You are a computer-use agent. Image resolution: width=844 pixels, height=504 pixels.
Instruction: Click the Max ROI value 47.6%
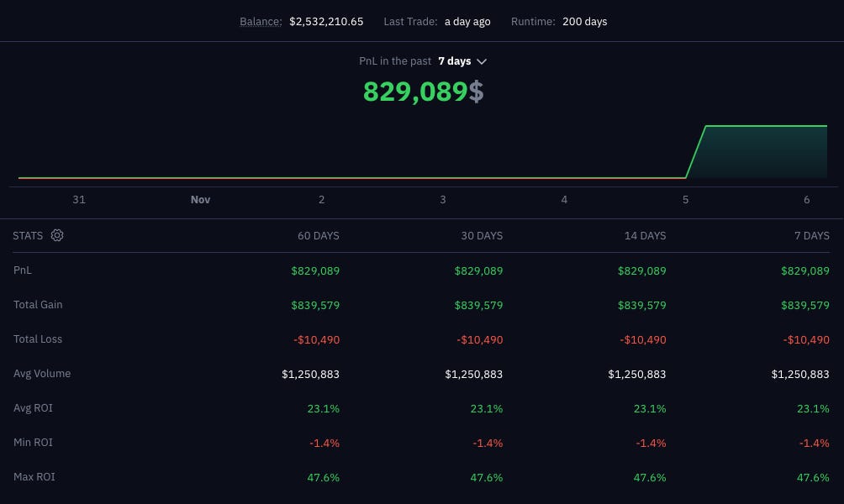[x=324, y=477]
